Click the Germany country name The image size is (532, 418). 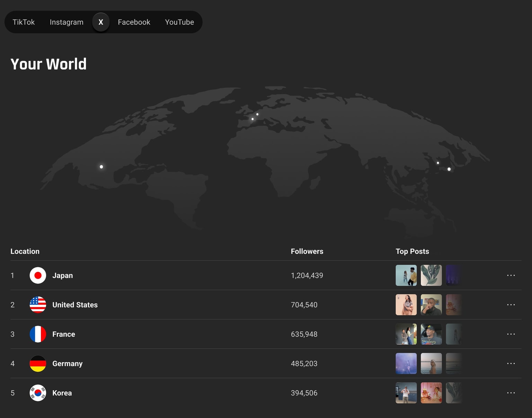pyautogui.click(x=68, y=364)
